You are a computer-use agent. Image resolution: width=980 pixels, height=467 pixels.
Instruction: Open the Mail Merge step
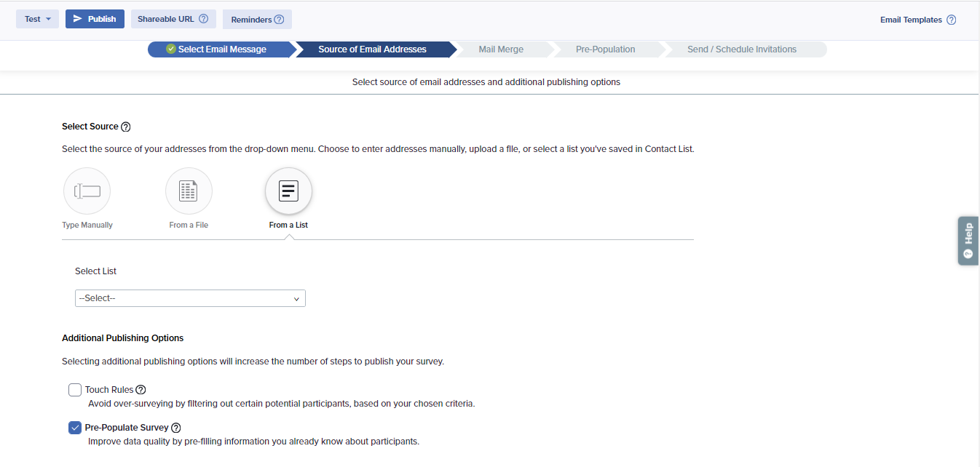501,49
